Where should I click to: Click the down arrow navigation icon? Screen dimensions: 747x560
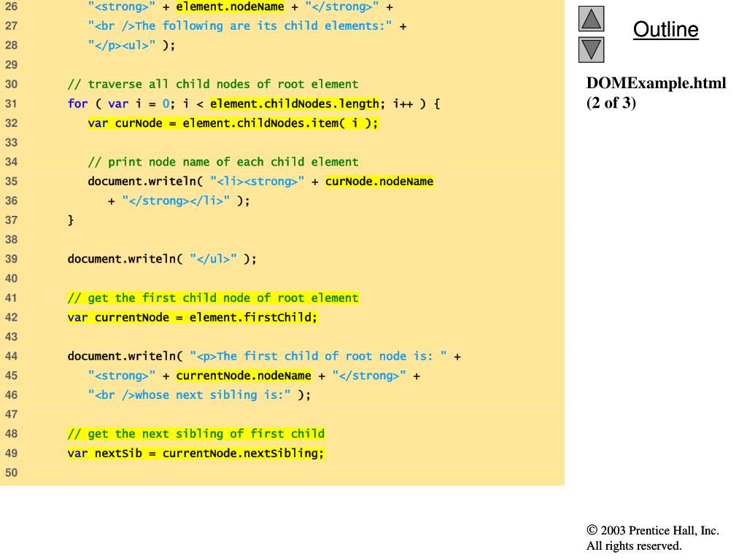591,50
